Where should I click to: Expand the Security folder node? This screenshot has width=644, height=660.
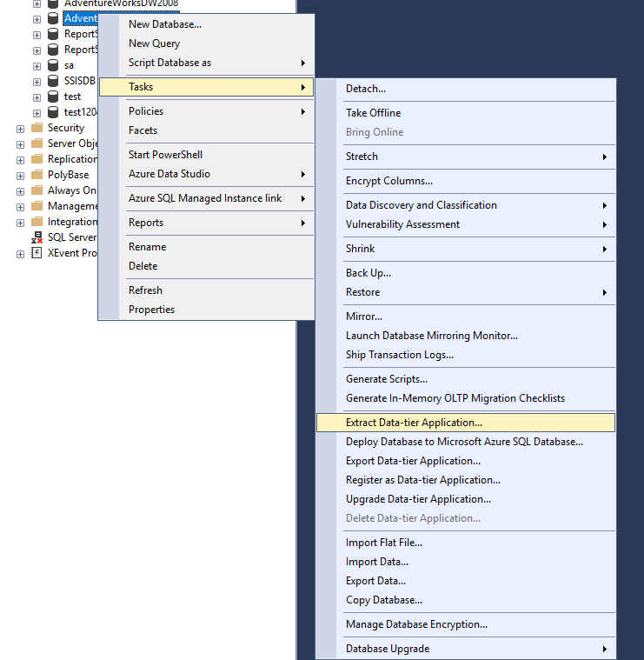(20, 129)
